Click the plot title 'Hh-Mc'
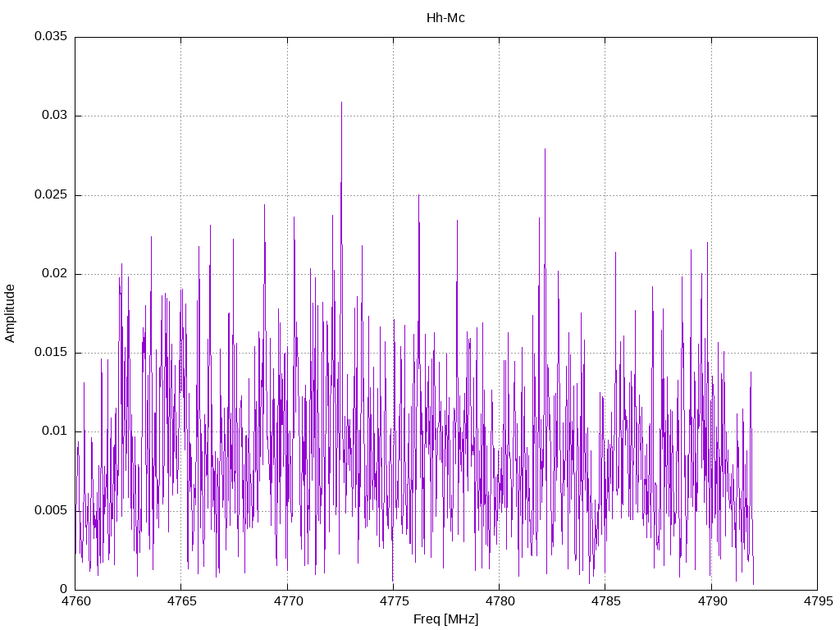840x630 pixels. coord(445,18)
